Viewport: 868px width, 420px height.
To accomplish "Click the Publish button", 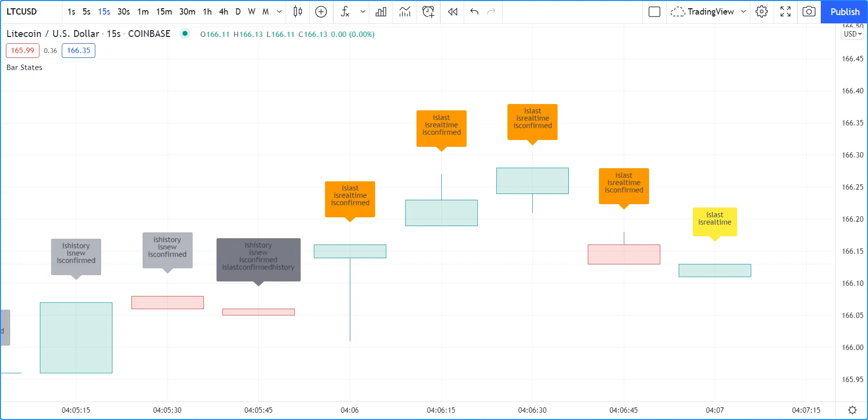I will click(845, 12).
